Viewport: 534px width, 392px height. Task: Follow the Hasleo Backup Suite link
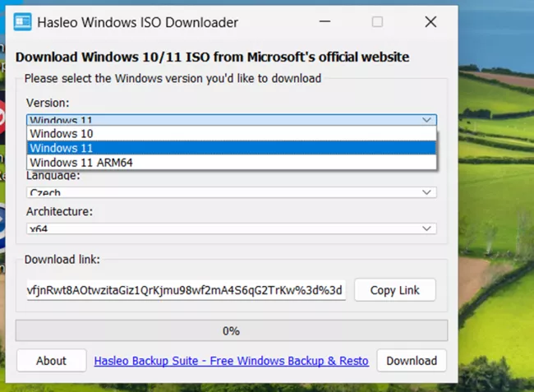(231, 361)
